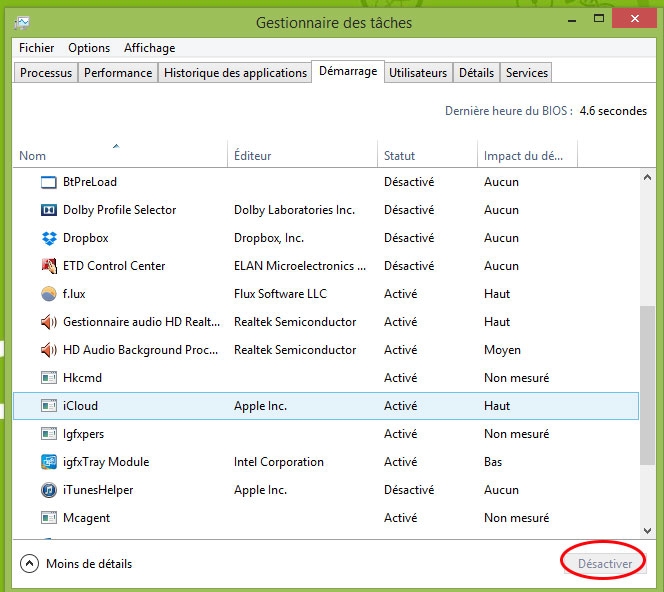Sort by the Nom column header
The image size is (664, 592).
[120, 155]
